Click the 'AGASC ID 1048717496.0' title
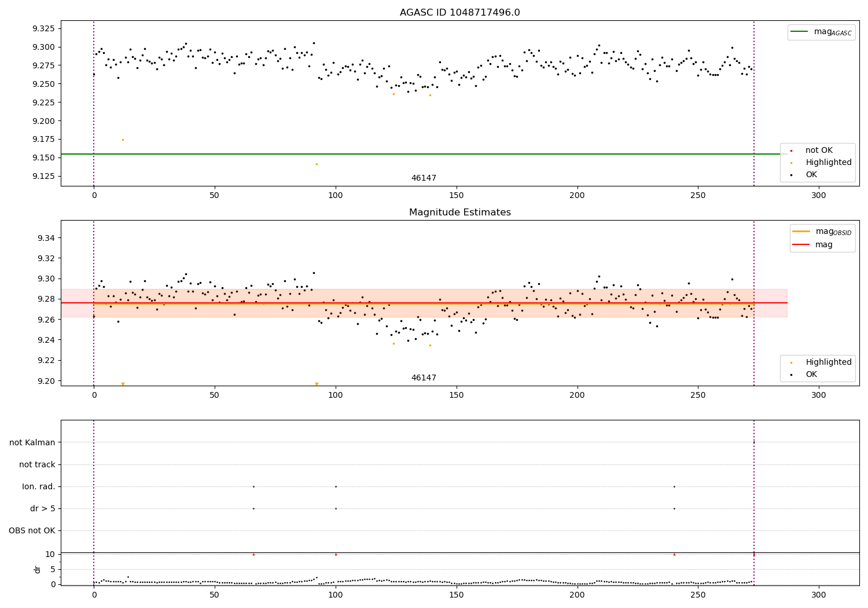Viewport: 868px width, 608px height. click(x=460, y=13)
